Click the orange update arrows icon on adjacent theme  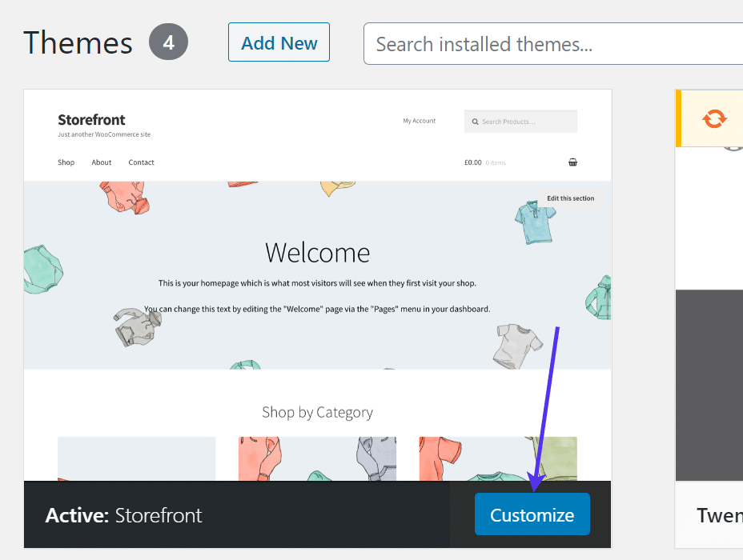tap(713, 118)
